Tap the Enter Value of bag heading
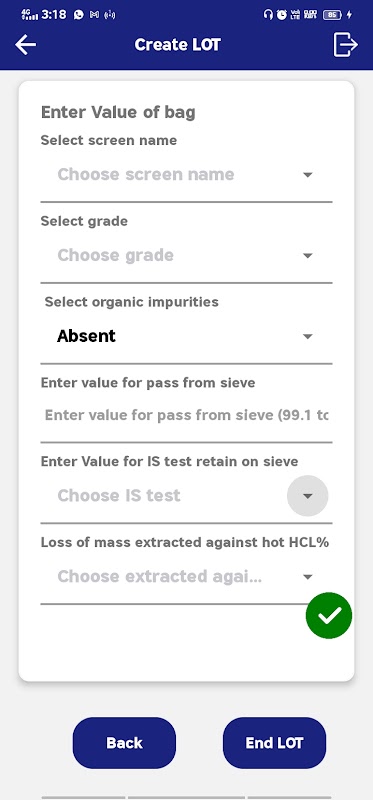The height and width of the screenshot is (800, 373). (x=118, y=112)
